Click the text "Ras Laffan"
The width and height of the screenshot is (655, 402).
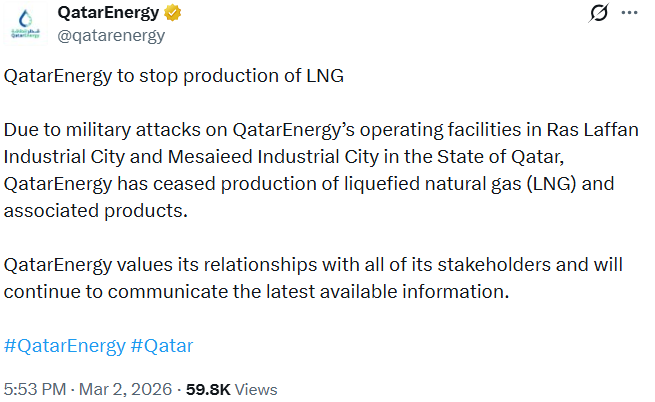tap(597, 130)
